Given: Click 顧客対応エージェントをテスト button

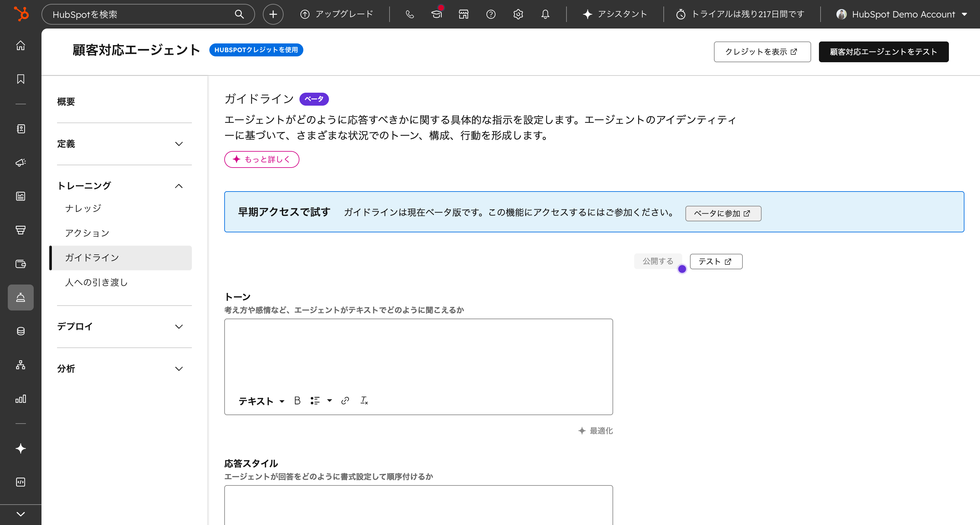Looking at the screenshot, I should (x=883, y=52).
